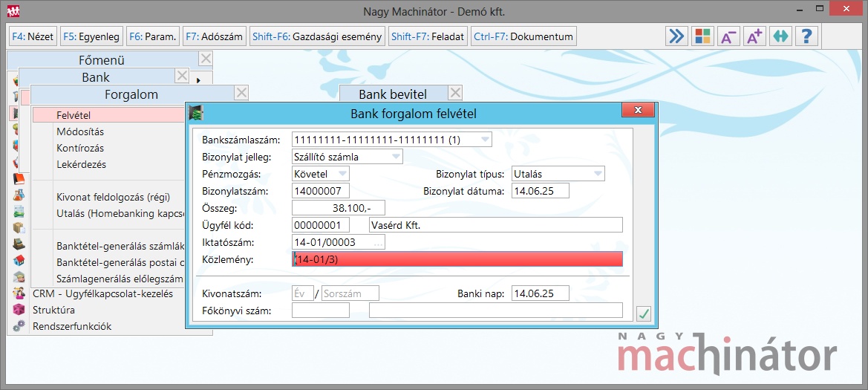
Task: Open the four-colored squares toolbar icon
Action: point(702,36)
